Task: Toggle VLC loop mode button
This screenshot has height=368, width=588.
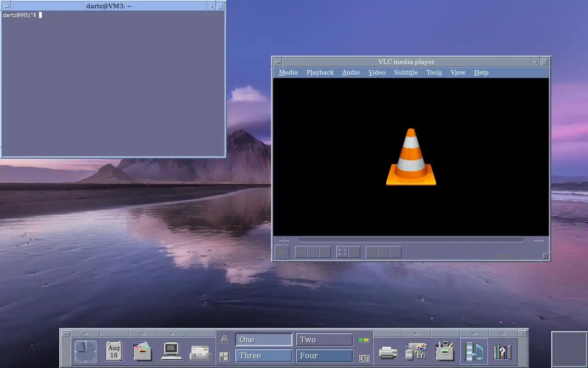Action: pos(384,252)
